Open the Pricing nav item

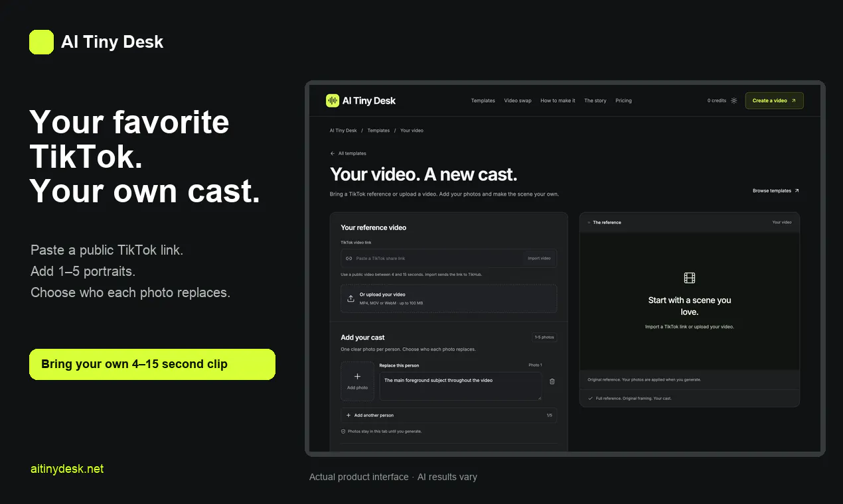[623, 101]
